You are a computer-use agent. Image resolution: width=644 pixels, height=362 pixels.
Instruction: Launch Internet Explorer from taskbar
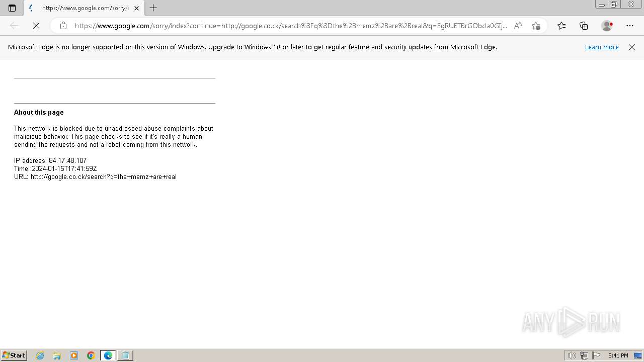coord(40,355)
